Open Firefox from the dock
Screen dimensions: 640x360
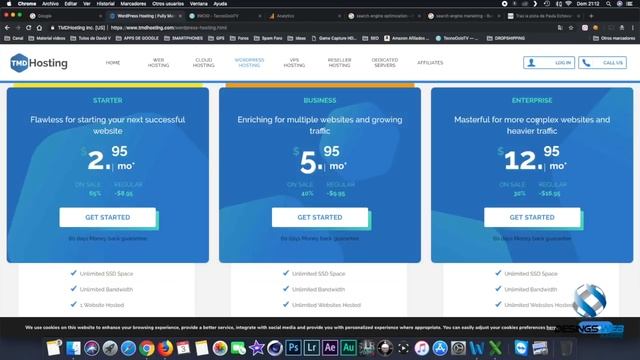point(165,348)
